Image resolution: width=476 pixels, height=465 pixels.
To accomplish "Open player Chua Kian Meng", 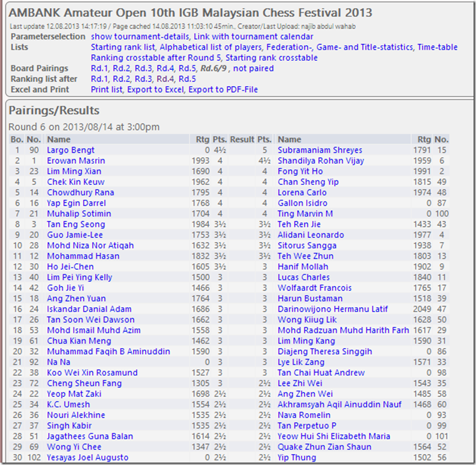I will tap(79, 342).
